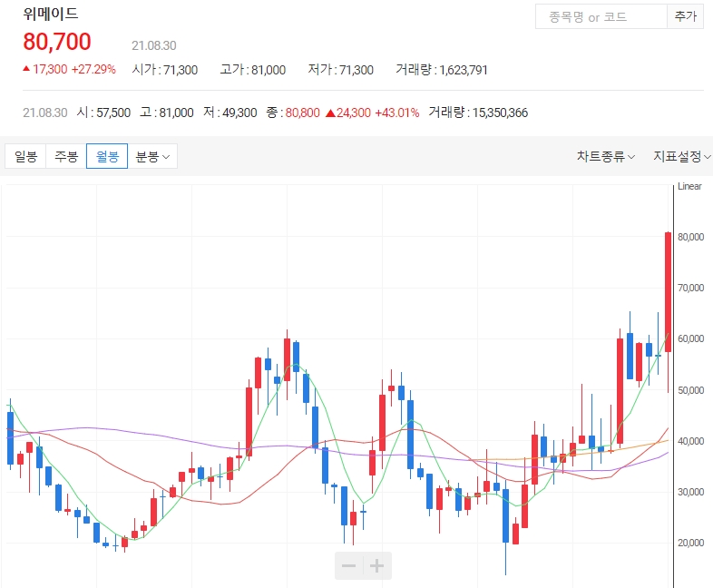Click the 거래량 1,623,791 value
The height and width of the screenshot is (588, 713).
[x=442, y=70]
